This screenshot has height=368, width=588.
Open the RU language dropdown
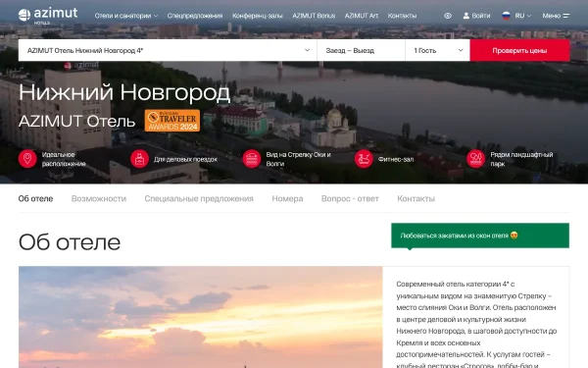(x=522, y=16)
